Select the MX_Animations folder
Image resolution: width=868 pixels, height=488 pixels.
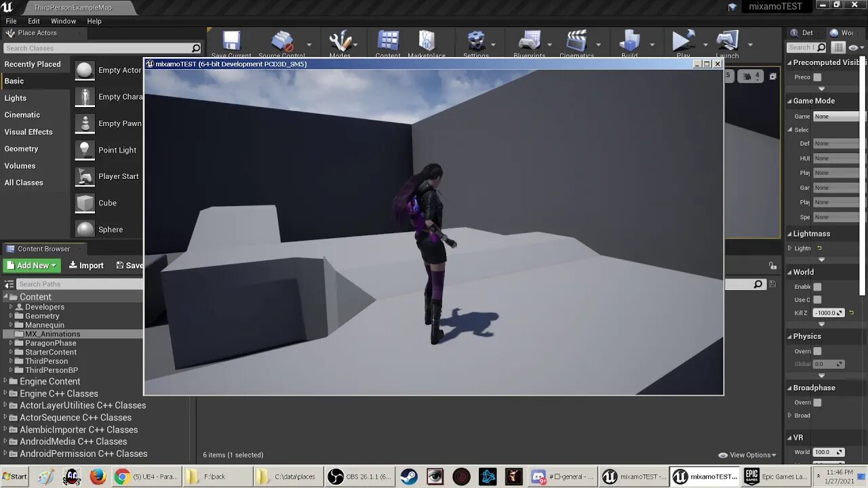point(52,334)
